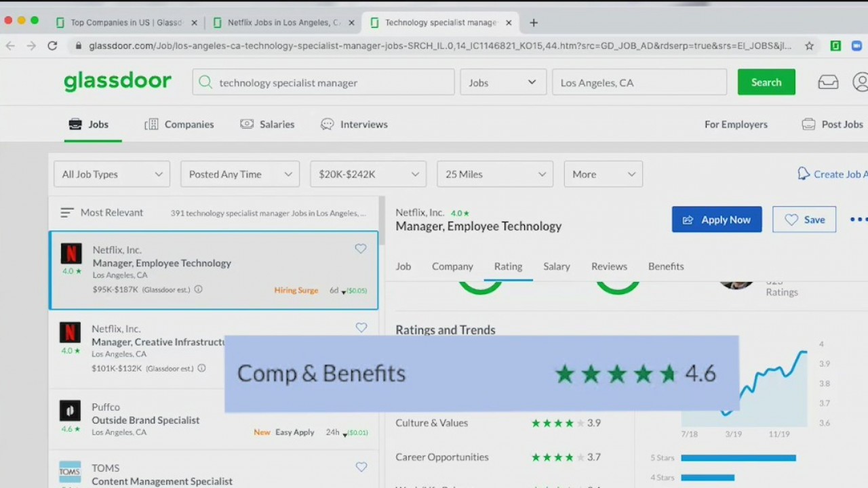868x488 pixels.
Task: Switch to Top Companies in US browser tab
Action: click(x=127, y=22)
